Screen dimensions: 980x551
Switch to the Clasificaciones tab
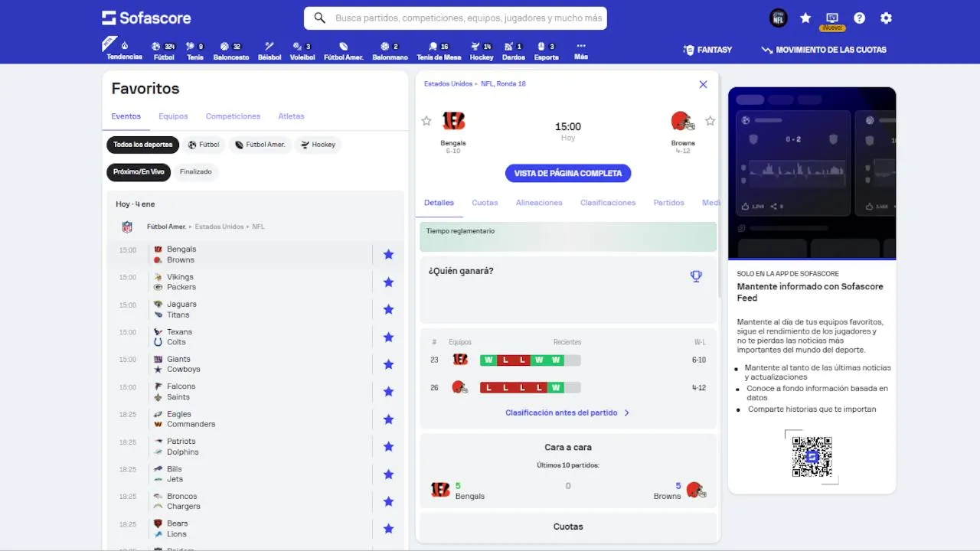[x=608, y=203]
